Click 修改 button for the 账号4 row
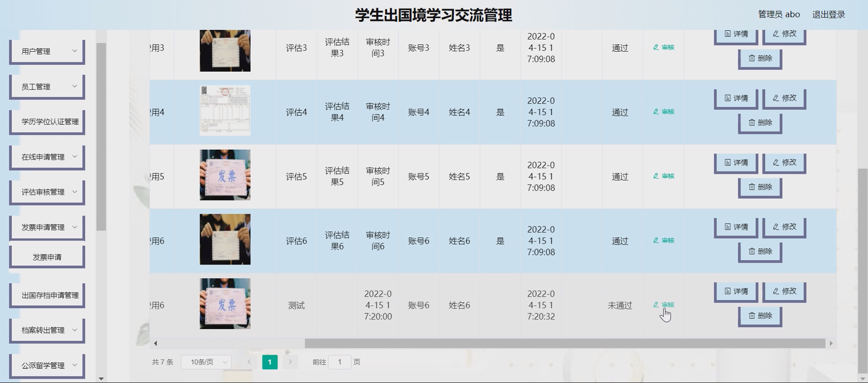 tap(784, 98)
